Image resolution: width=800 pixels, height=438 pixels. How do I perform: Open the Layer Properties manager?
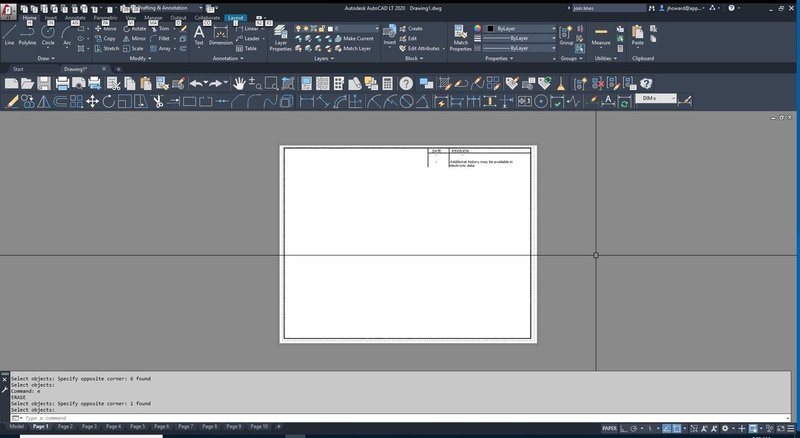281,36
